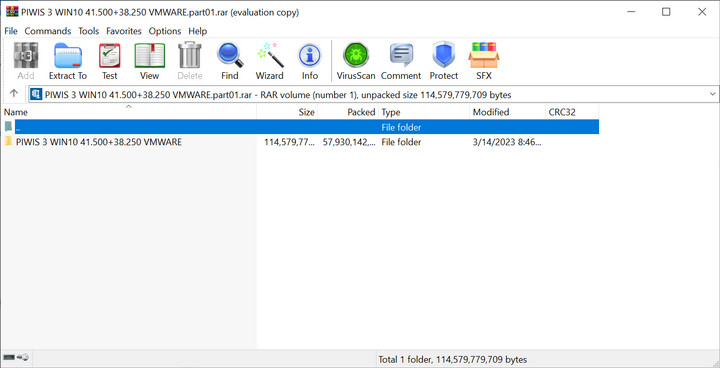Screen dimensions: 720x368
Task: Click the Extract To toolbar icon
Action: (x=68, y=61)
